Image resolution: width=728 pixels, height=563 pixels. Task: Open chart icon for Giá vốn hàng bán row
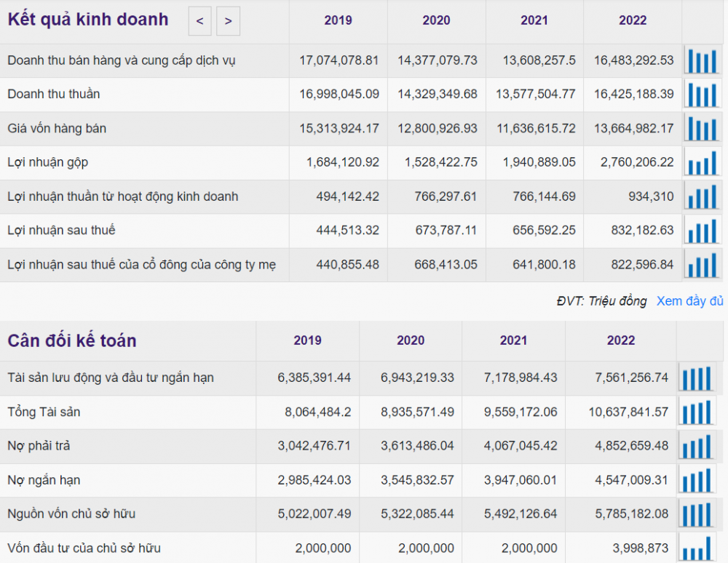click(703, 129)
